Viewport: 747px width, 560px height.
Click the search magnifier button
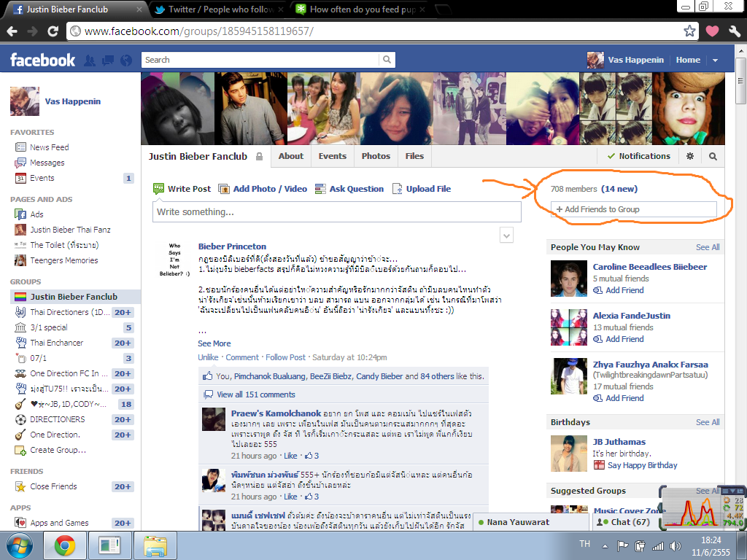[387, 60]
